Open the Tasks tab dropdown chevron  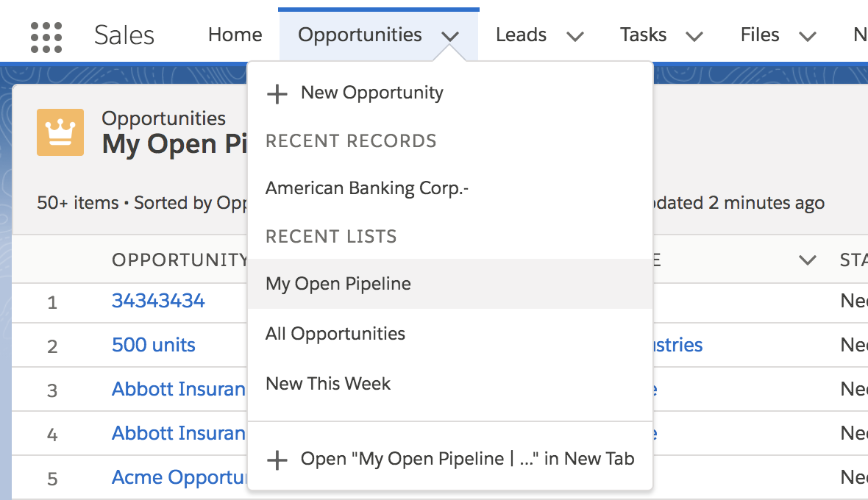pos(694,37)
